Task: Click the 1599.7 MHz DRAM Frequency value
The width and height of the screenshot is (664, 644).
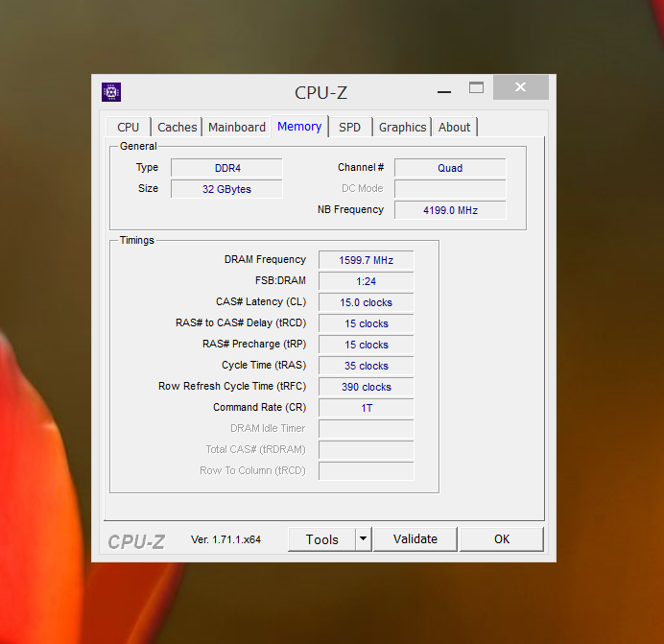Action: tap(367, 260)
